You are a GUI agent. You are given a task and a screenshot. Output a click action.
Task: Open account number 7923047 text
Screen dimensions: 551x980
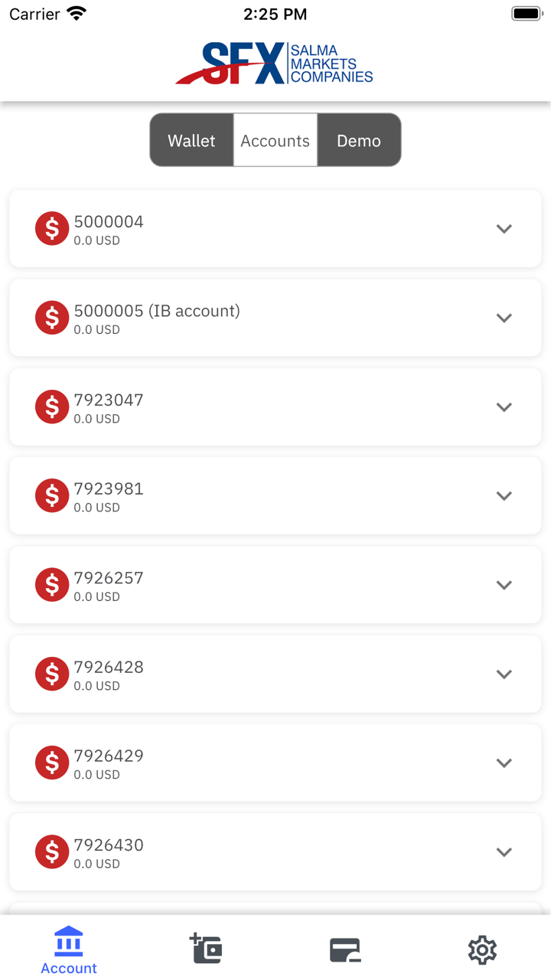pyautogui.click(x=109, y=400)
